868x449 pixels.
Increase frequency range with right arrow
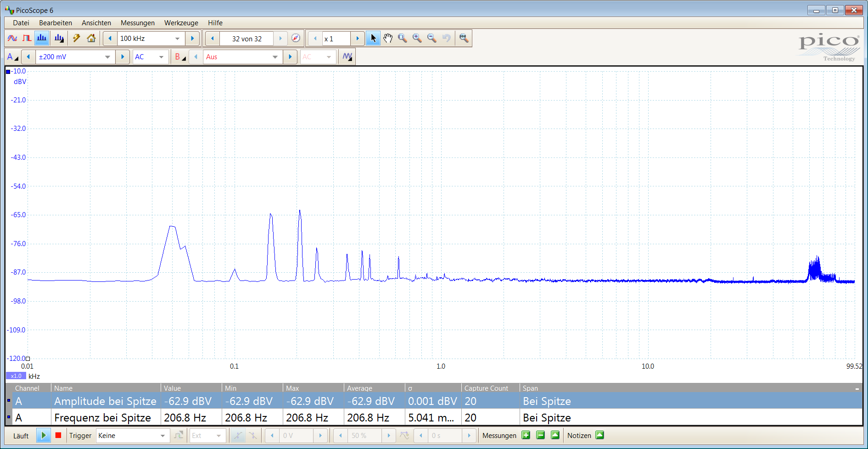click(192, 39)
